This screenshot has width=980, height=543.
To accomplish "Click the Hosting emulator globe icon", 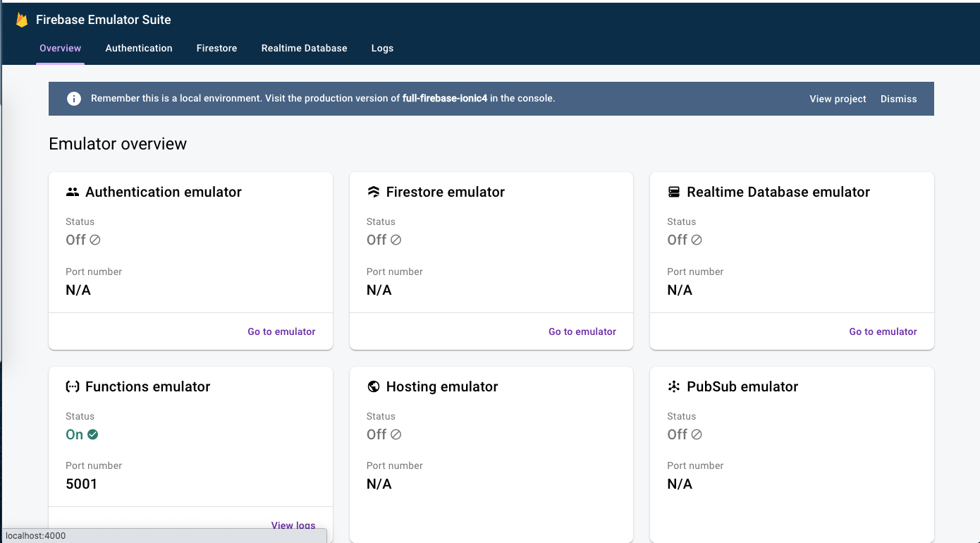I will click(374, 386).
